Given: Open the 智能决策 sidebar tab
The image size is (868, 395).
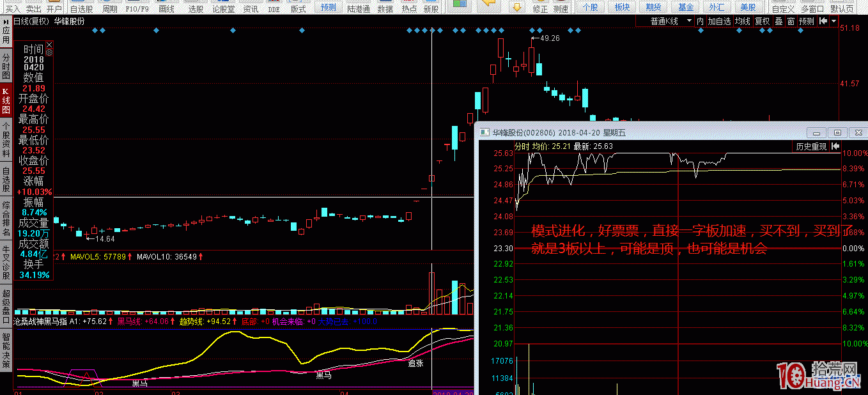Looking at the screenshot, I should pos(6,350).
